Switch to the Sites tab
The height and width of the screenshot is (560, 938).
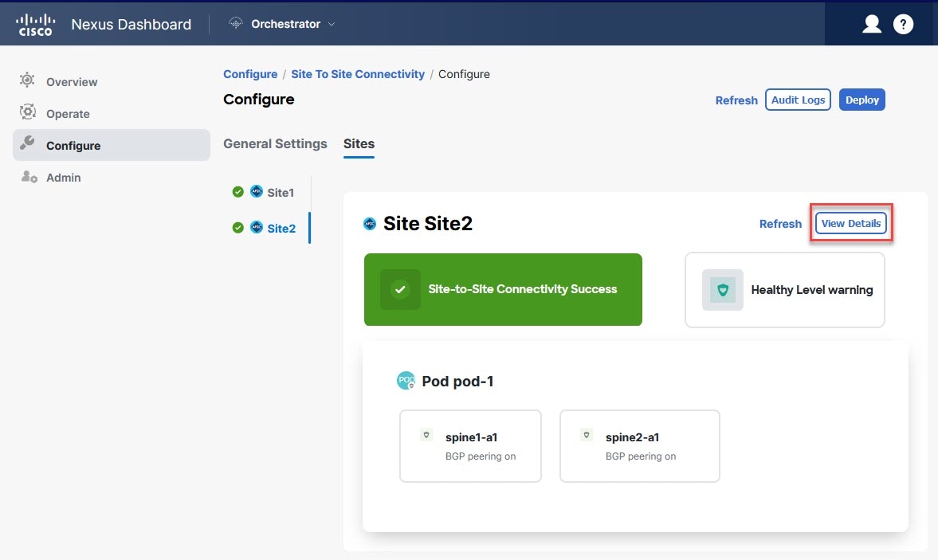[x=359, y=143]
